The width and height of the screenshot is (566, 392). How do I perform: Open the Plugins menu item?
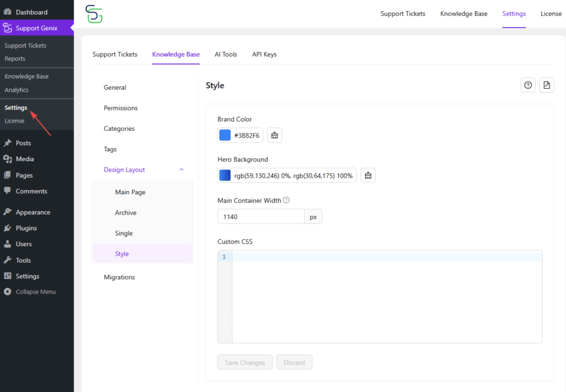coord(37,228)
